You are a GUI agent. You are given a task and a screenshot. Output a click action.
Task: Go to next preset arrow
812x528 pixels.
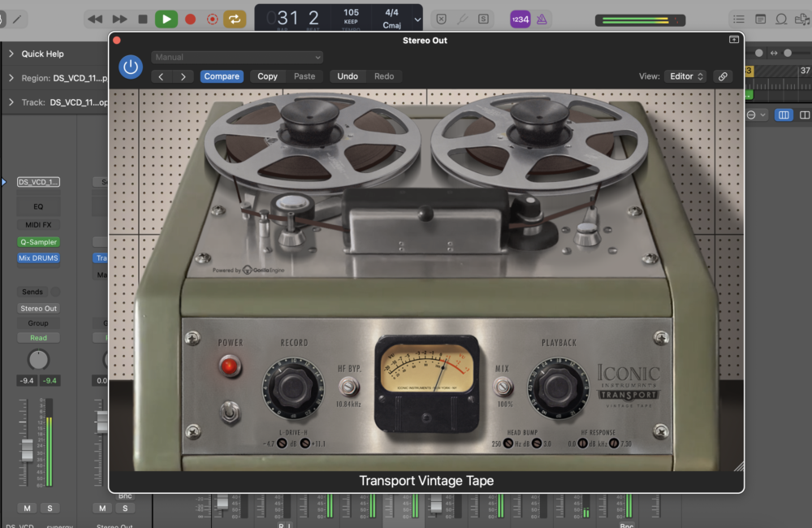pyautogui.click(x=183, y=76)
